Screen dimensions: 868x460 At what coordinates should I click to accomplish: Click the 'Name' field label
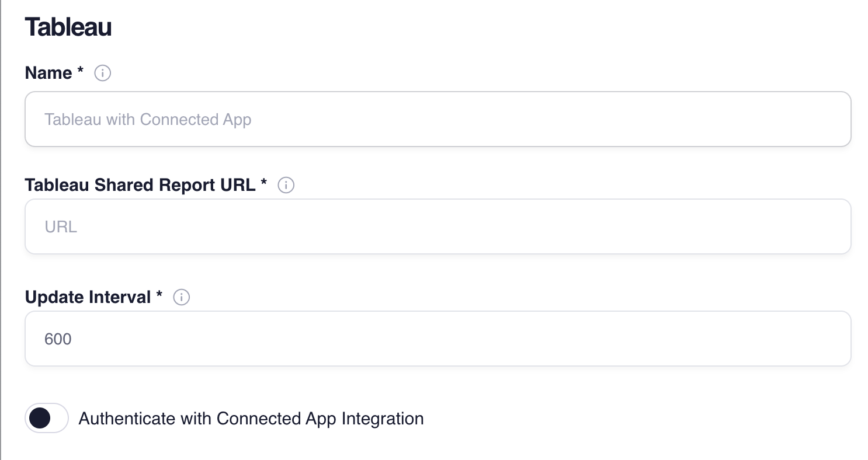click(x=48, y=73)
